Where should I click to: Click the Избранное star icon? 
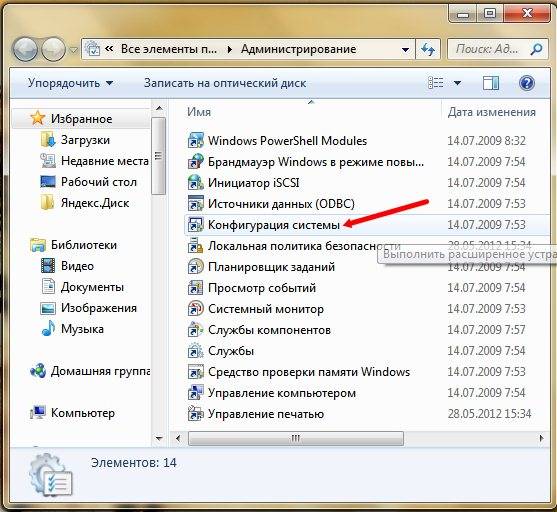pos(38,118)
